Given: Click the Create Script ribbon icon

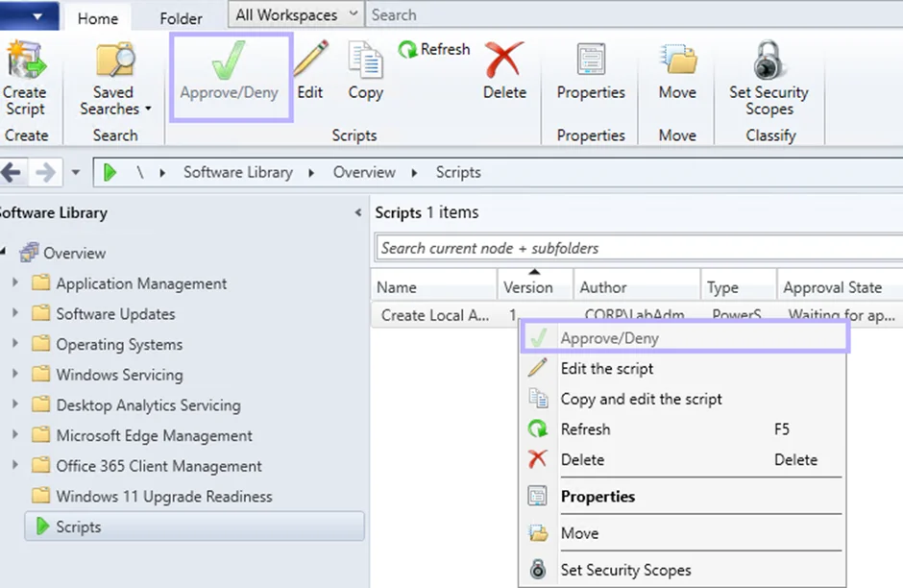Looking at the screenshot, I should 25,60.
